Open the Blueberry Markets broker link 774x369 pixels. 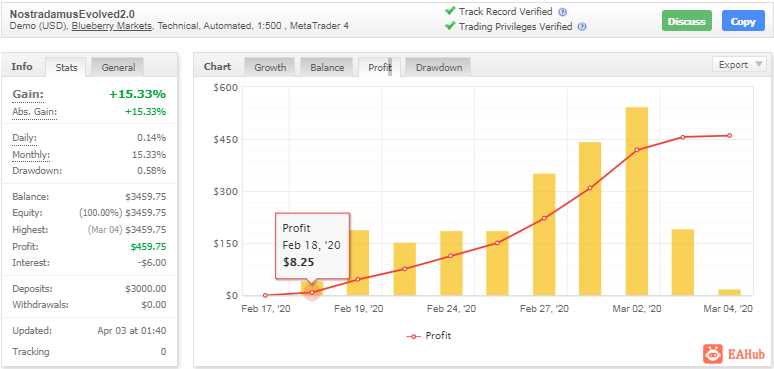(x=112, y=26)
